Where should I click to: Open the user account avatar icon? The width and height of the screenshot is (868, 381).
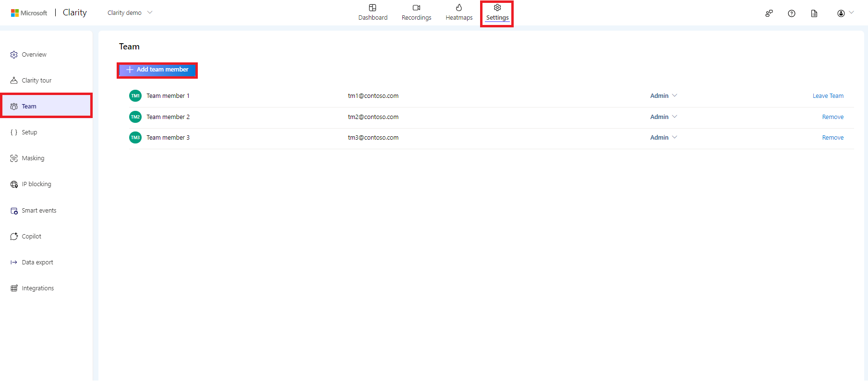point(841,13)
